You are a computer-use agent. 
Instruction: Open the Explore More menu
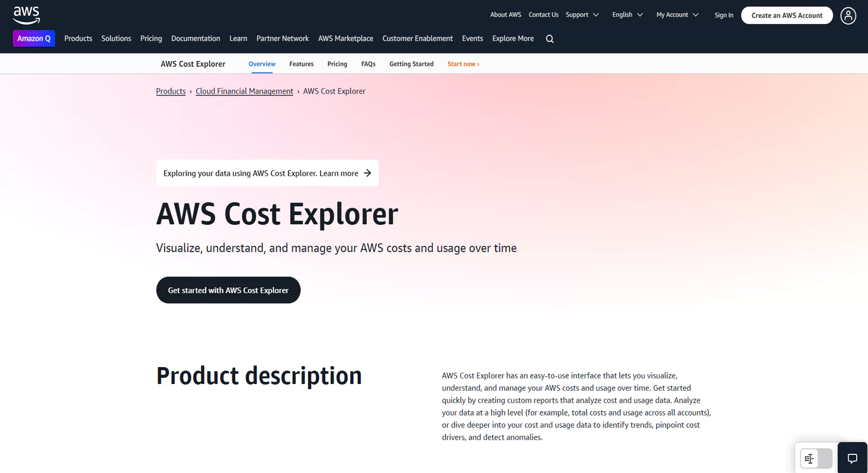(512, 38)
